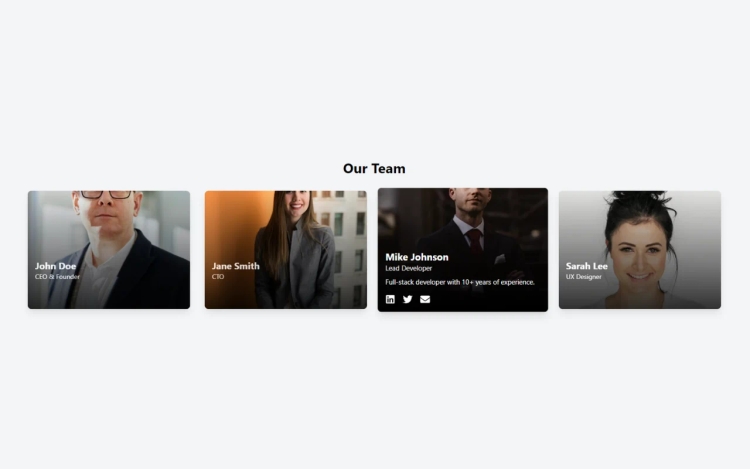Click the Mike Johnson name heading
Viewport: 750px width, 469px height.
[x=417, y=257]
